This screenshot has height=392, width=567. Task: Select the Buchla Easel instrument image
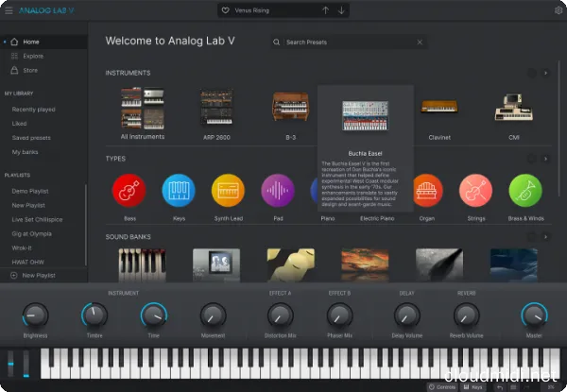365,115
